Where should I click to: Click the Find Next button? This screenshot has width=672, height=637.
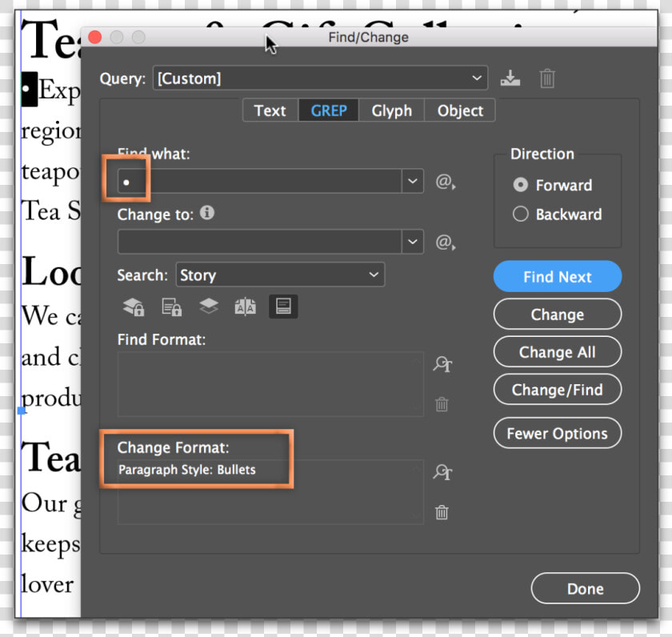pyautogui.click(x=557, y=277)
